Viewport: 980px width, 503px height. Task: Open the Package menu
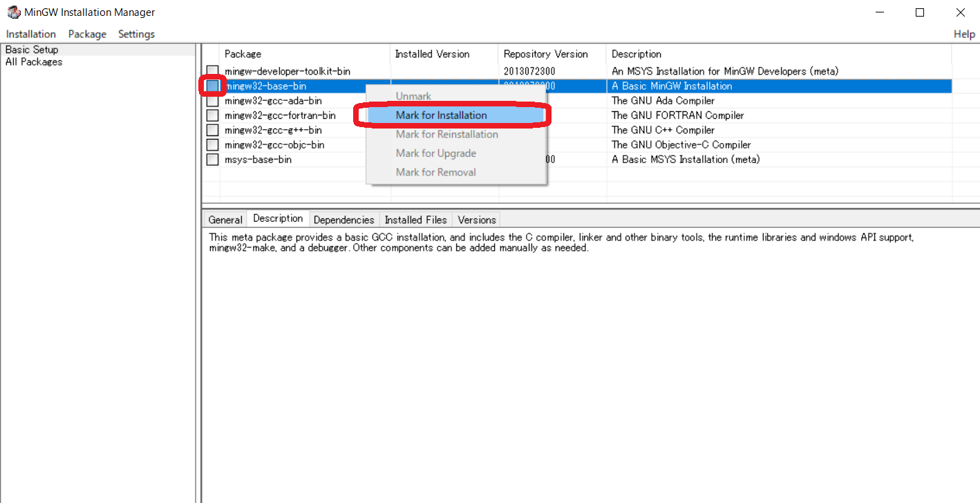coord(87,34)
